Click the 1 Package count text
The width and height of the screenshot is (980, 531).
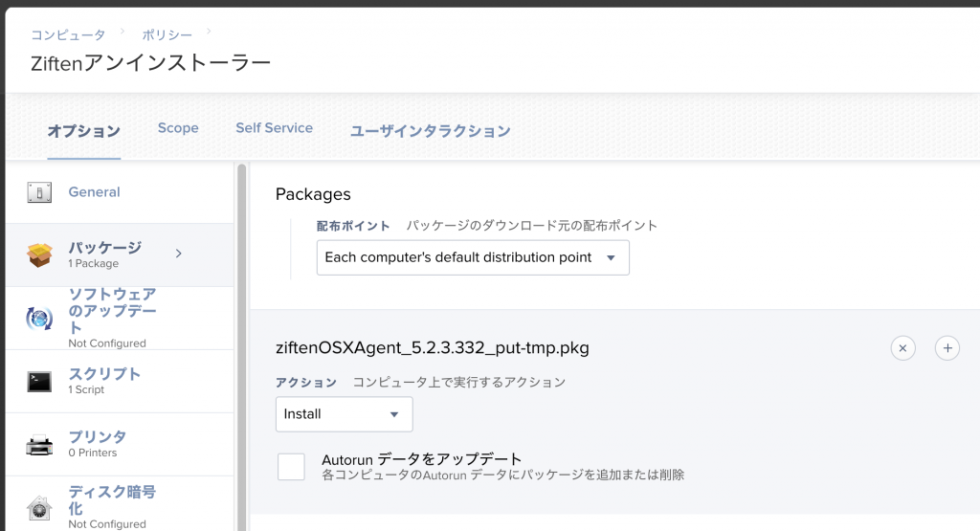[x=93, y=264]
